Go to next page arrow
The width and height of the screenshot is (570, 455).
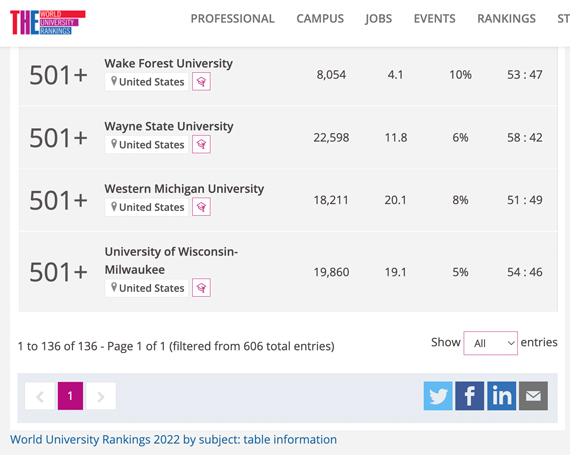(x=101, y=396)
